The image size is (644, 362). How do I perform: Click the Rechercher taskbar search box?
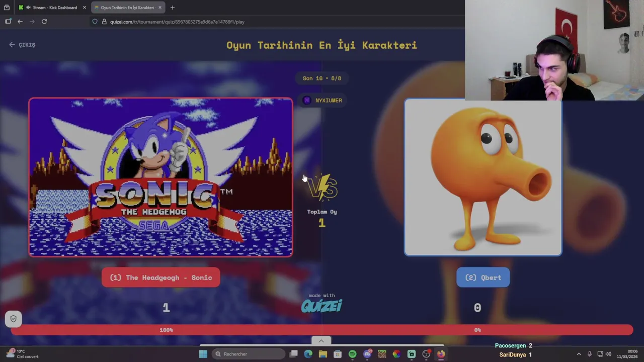pyautogui.click(x=249, y=354)
